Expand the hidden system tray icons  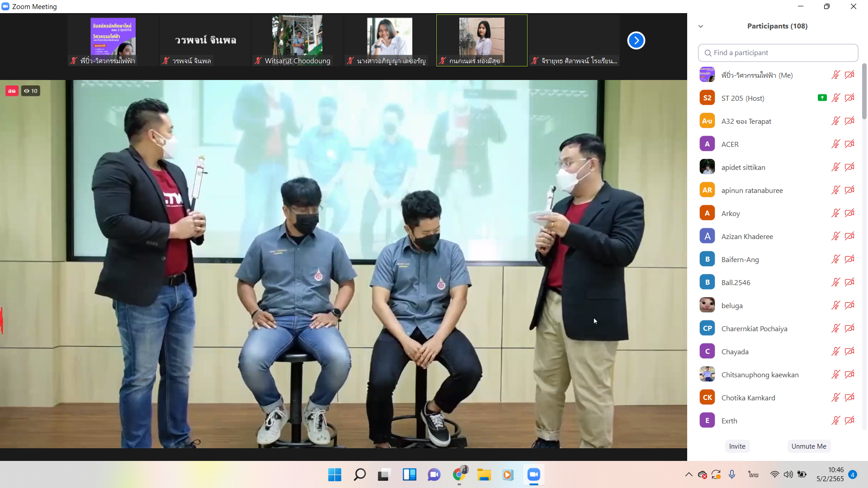[689, 474]
